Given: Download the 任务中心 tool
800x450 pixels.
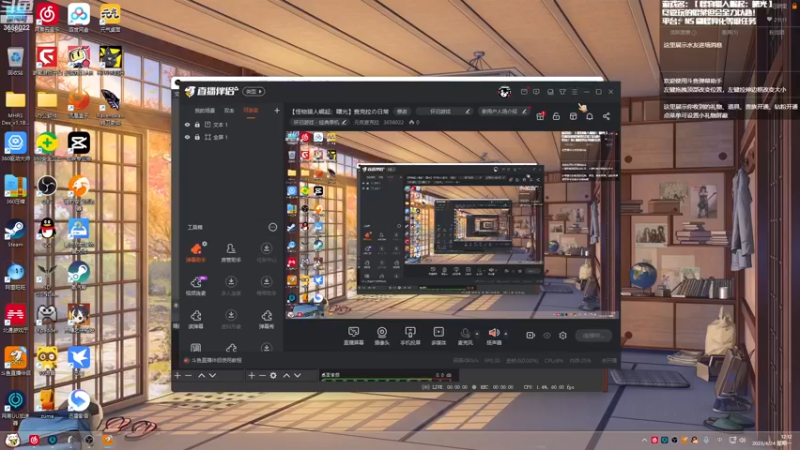Looking at the screenshot, I should 266,253.
